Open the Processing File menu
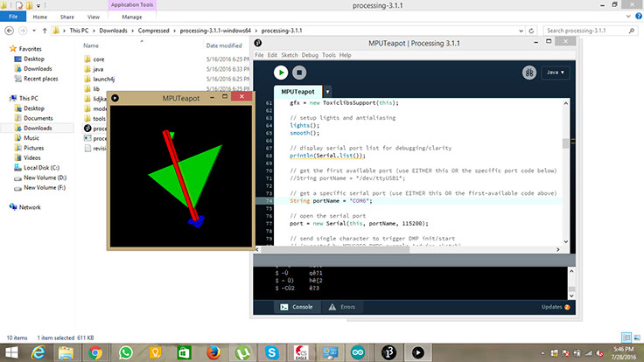This screenshot has height=362, width=644. coord(259,55)
